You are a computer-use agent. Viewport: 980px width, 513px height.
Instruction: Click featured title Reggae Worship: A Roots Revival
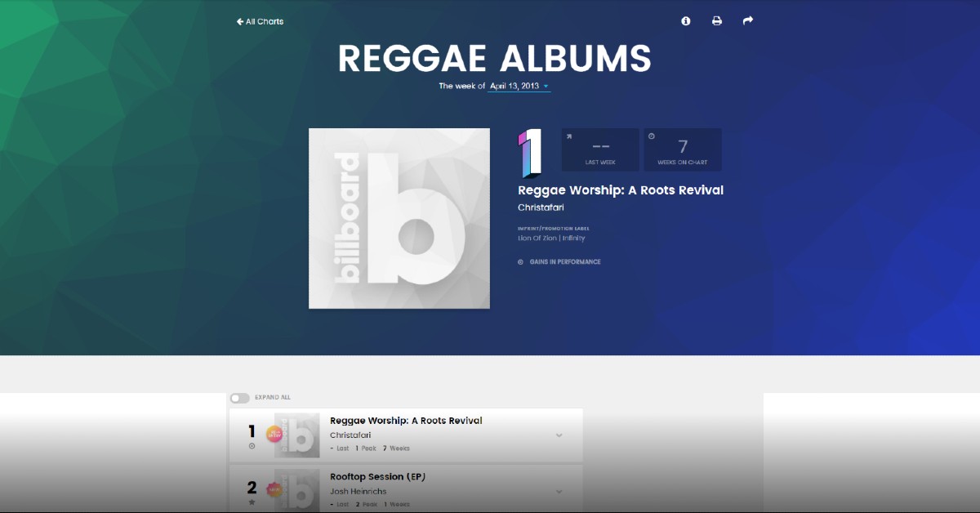621,190
